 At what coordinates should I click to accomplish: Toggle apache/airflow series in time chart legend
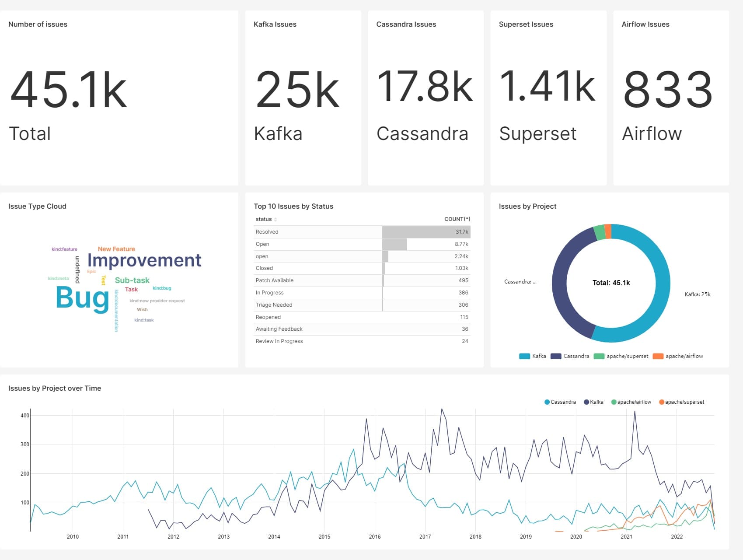coord(631,402)
